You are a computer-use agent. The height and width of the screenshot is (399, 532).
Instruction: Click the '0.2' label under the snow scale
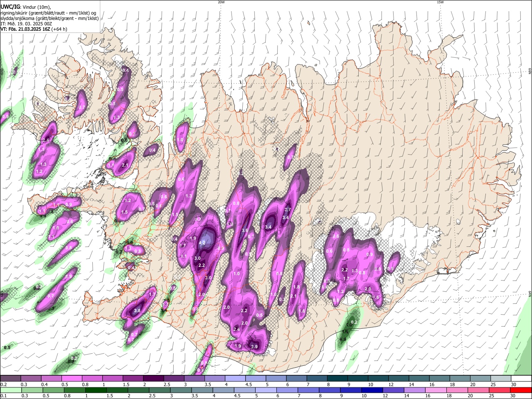3,385
